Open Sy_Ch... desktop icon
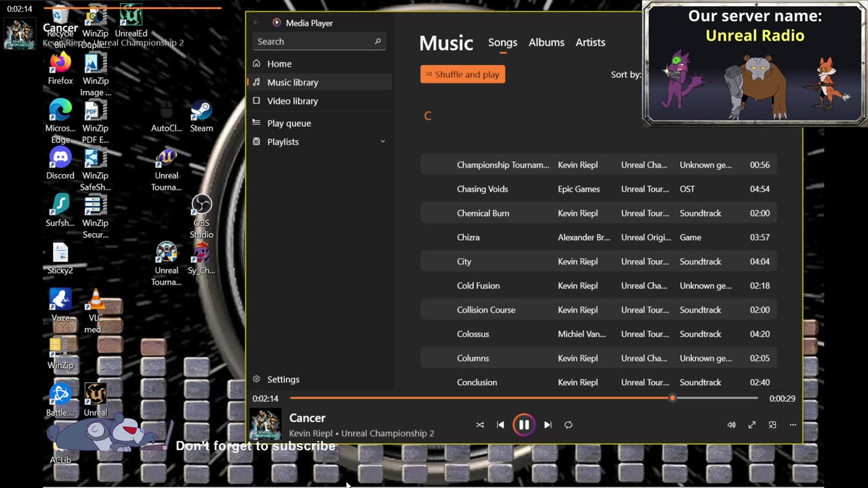The image size is (868, 488). tap(201, 259)
